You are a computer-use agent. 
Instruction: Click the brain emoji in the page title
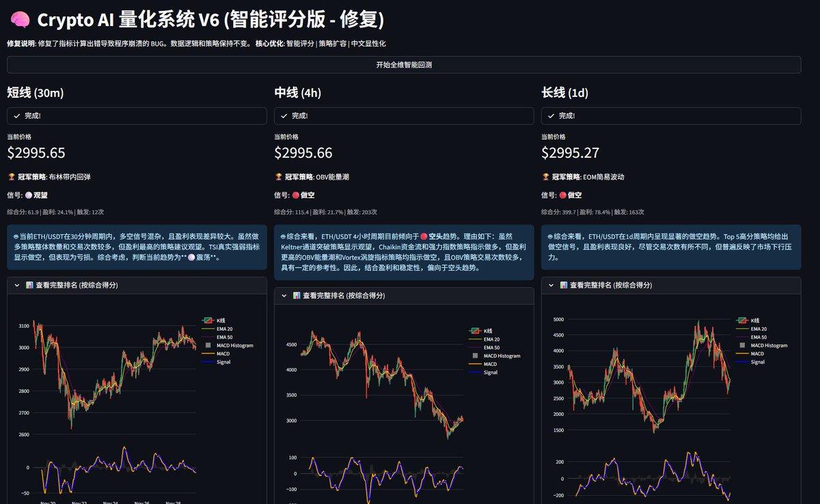[19, 20]
